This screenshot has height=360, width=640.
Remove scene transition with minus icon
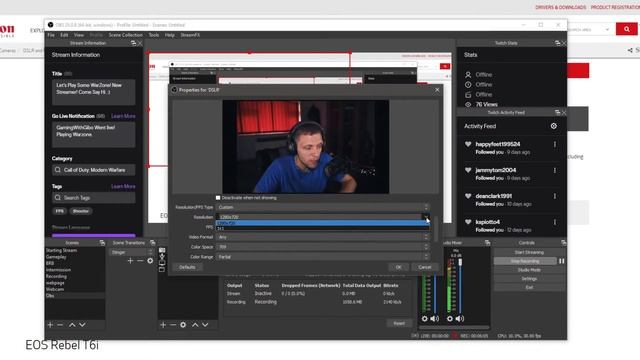[x=140, y=260]
